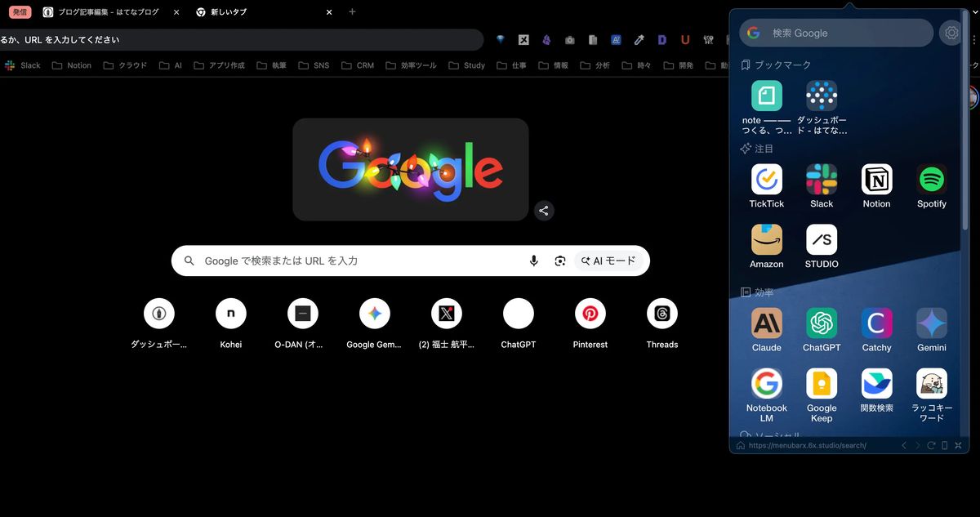
Task: Open the SNS bookmarks folder
Action: [314, 65]
